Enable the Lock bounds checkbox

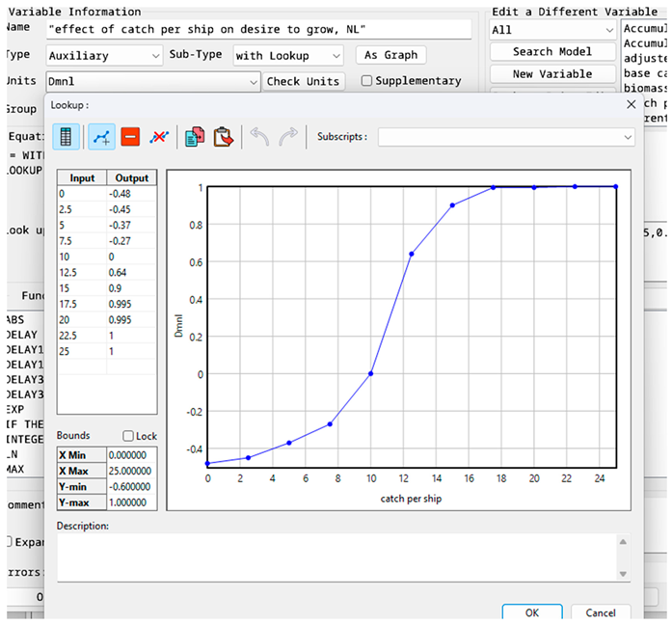(128, 437)
